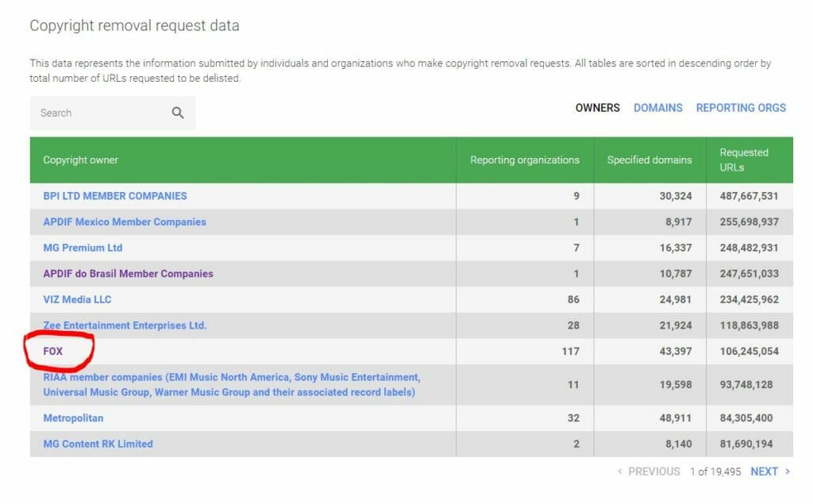This screenshot has height=504, width=813.
Task: Click the Reporting organizations column header
Action: coord(525,160)
